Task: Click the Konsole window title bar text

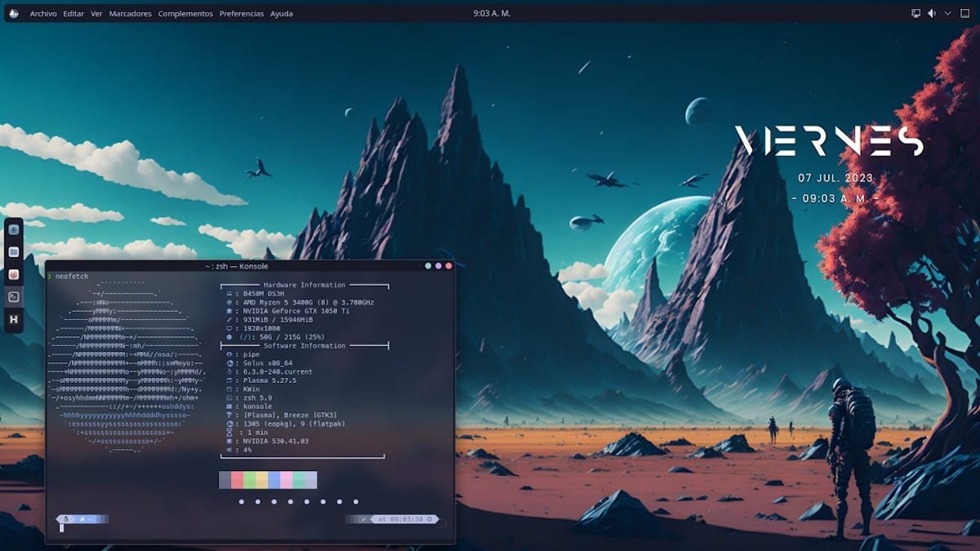Action: point(237,266)
